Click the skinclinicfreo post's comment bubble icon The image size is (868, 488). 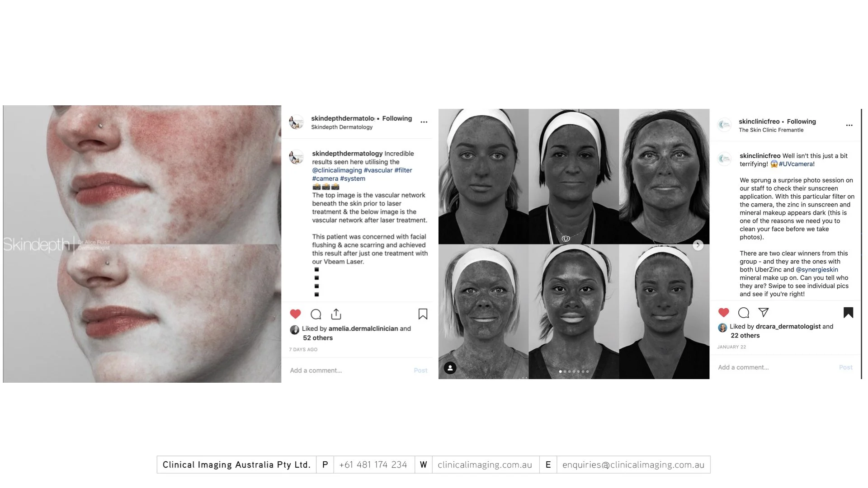pyautogui.click(x=744, y=312)
